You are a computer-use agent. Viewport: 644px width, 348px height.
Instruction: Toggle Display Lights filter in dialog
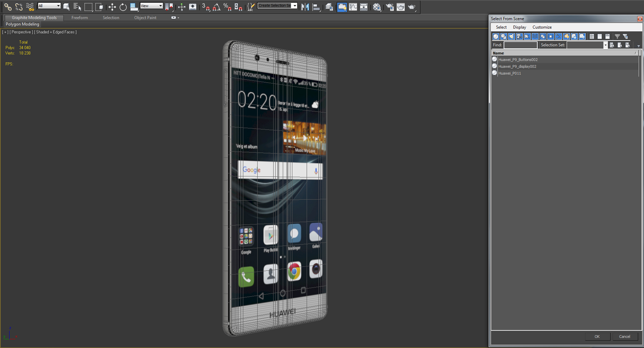point(511,37)
